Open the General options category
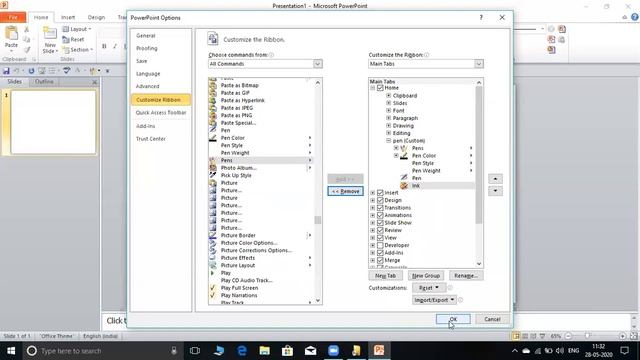The width and height of the screenshot is (640, 360). [161, 36]
